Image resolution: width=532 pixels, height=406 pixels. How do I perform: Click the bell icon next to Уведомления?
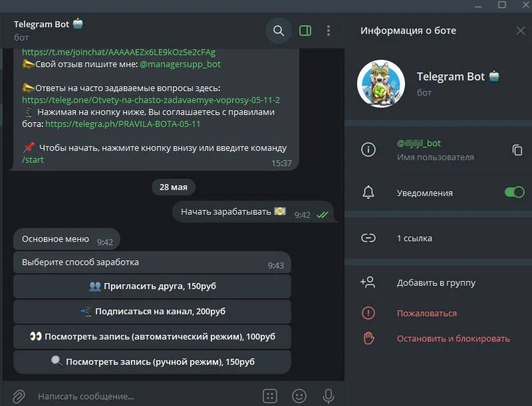click(368, 192)
